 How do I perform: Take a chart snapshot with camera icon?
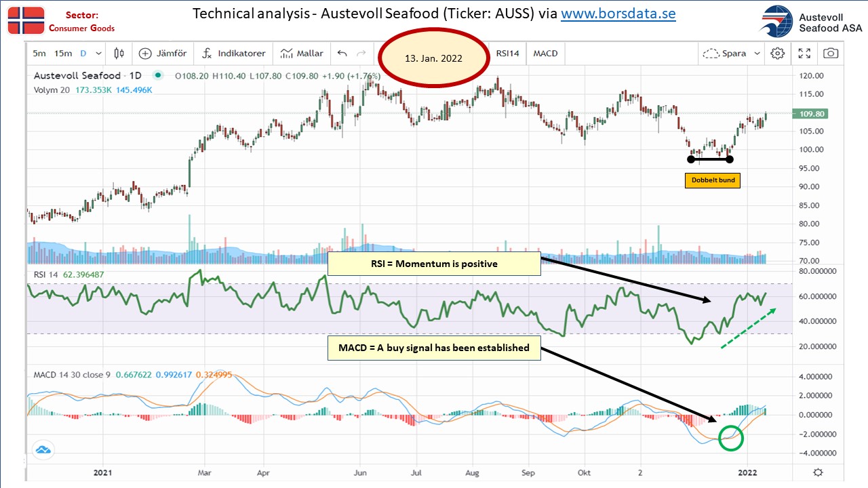click(x=831, y=54)
